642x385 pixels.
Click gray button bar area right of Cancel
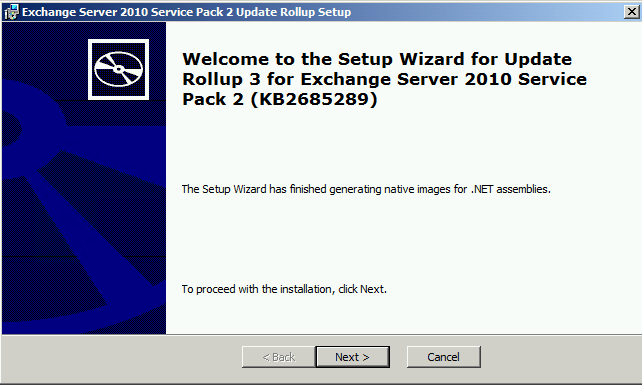coord(561,357)
